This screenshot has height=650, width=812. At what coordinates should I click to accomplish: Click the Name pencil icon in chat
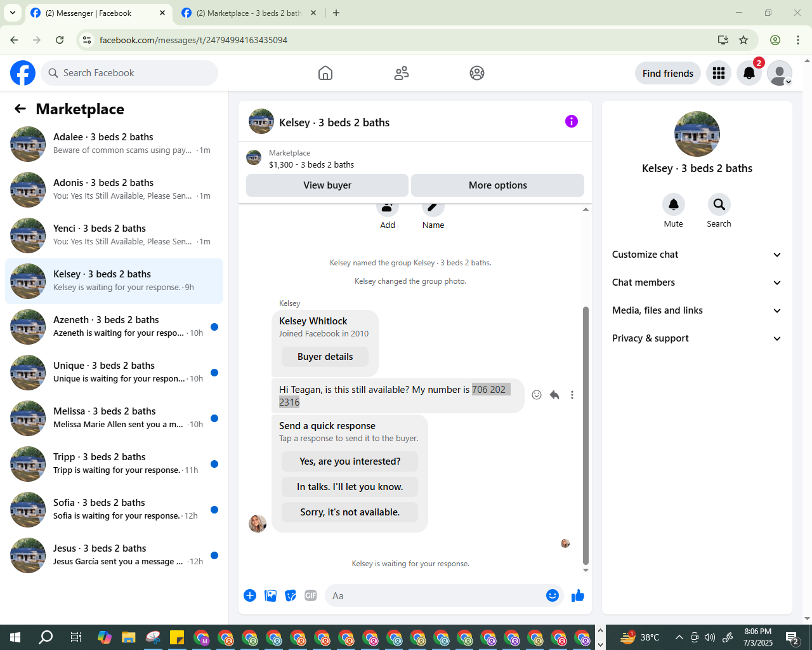(x=433, y=208)
